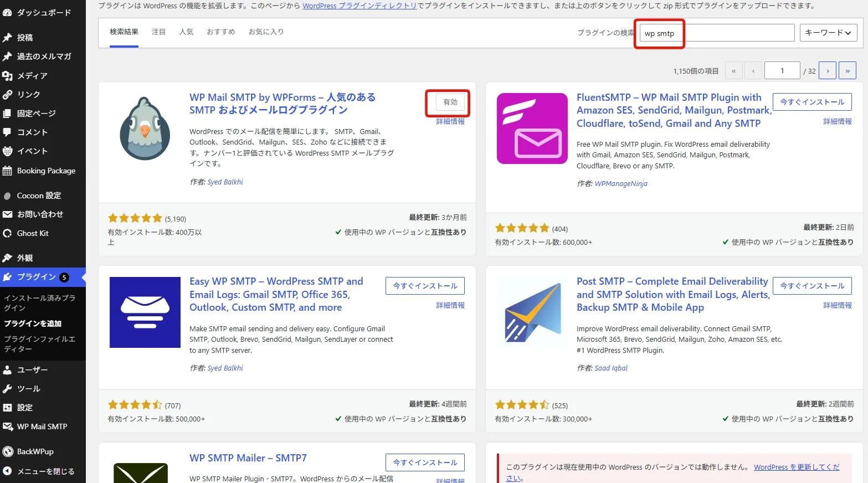
Task: Click the 投稿 pin icon
Action: click(x=7, y=38)
